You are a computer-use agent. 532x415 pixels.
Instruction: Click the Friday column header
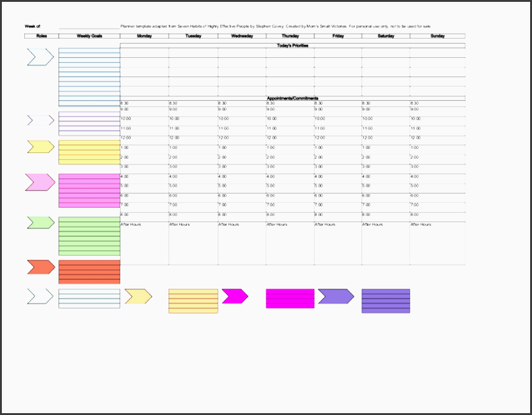[x=338, y=36]
